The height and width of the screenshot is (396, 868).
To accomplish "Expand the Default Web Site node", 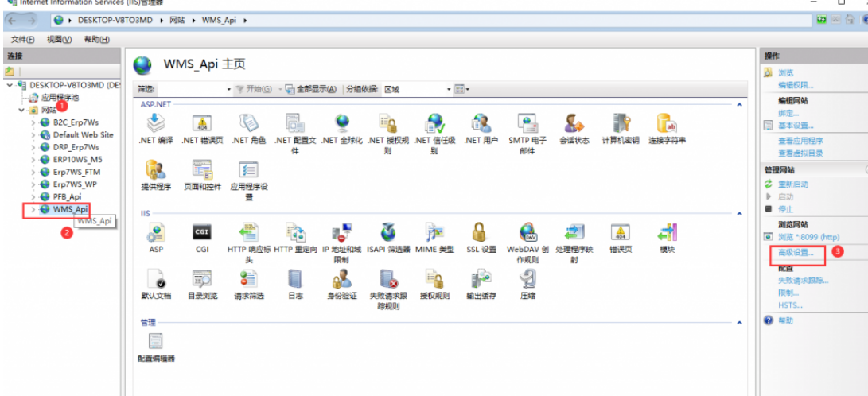I will (x=33, y=134).
